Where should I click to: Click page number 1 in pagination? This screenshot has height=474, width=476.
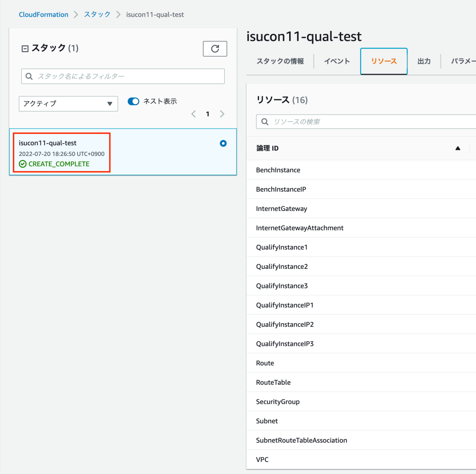coord(207,114)
